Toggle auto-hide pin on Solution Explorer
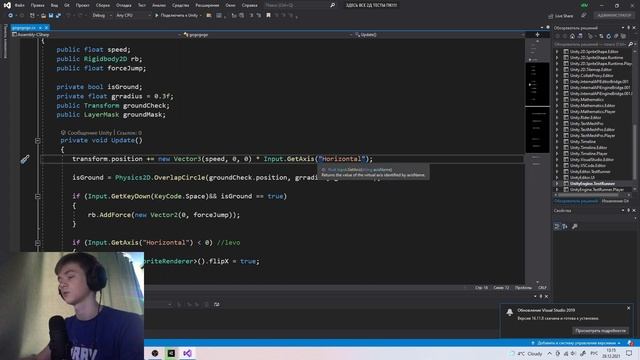The height and width of the screenshot is (360, 640). 629,28
